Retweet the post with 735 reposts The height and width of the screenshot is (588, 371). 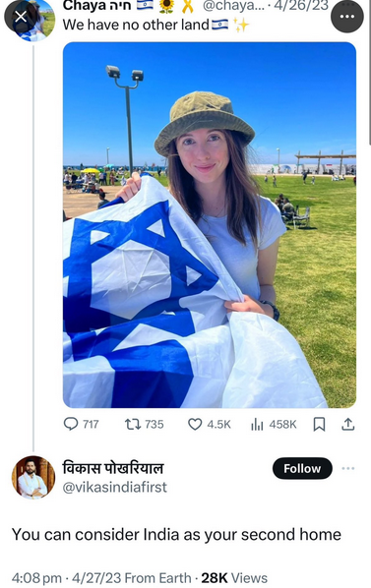coord(144,424)
